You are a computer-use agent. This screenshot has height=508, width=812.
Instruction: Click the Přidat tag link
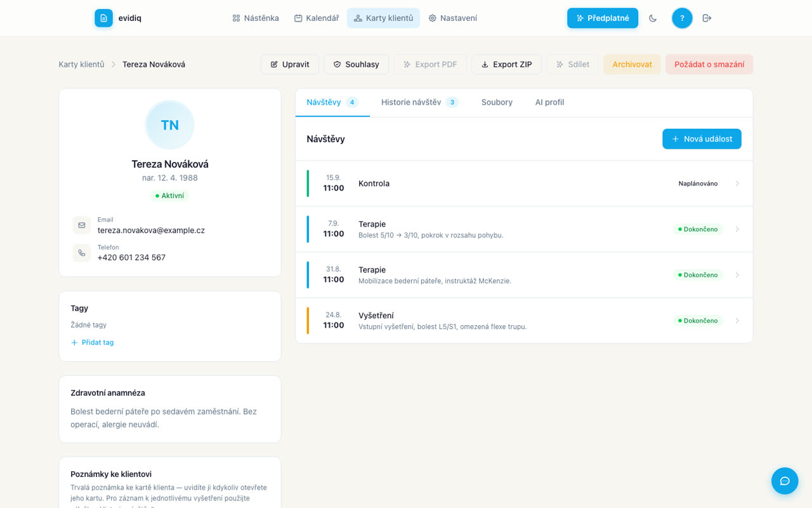[x=92, y=342]
